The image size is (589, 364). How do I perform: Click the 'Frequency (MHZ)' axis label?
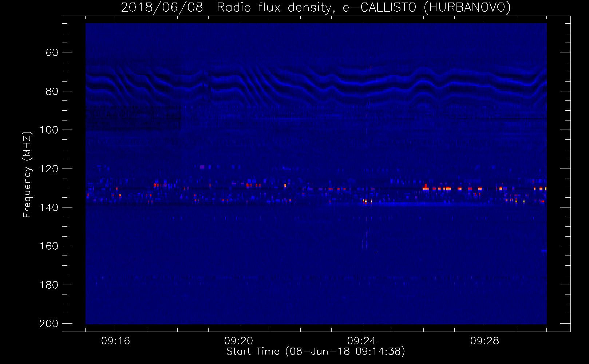tap(27, 174)
